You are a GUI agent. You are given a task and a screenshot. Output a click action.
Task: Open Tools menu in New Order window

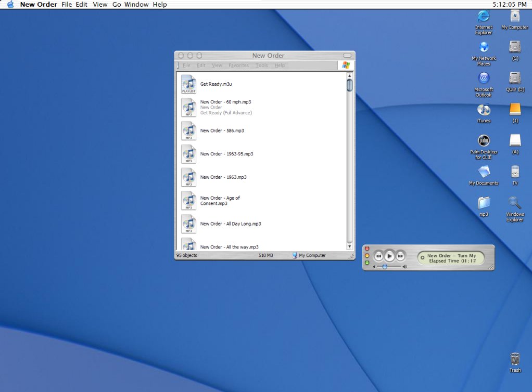pos(262,66)
